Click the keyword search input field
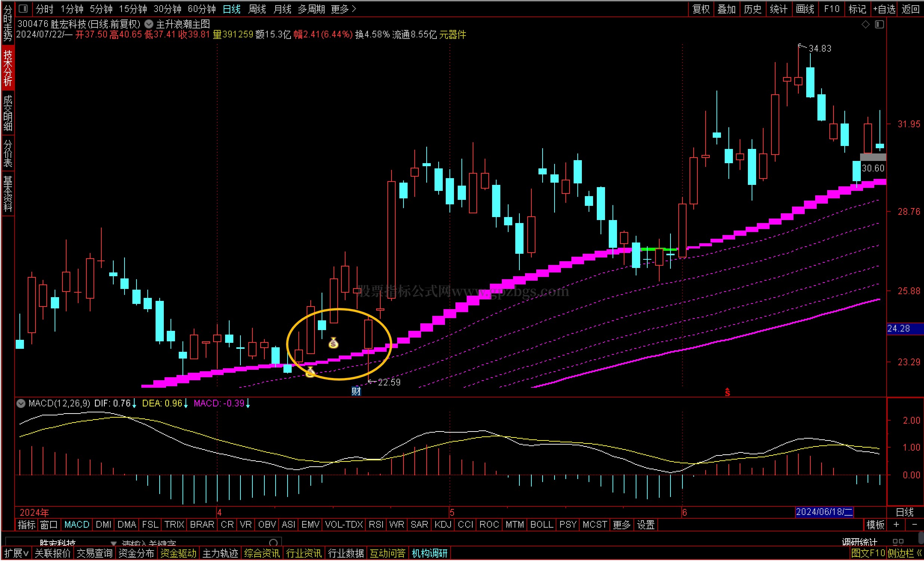This screenshot has width=924, height=561. click(195, 543)
